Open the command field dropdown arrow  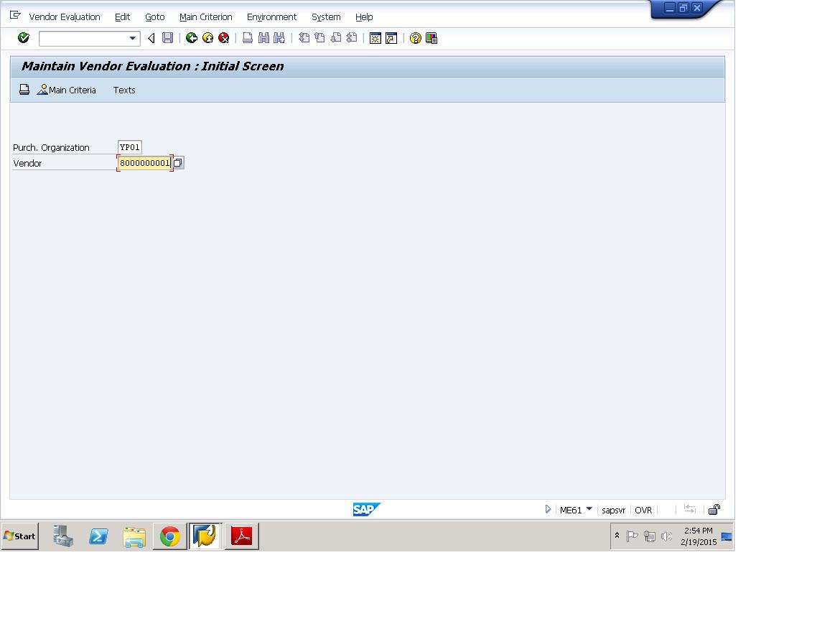(132, 39)
